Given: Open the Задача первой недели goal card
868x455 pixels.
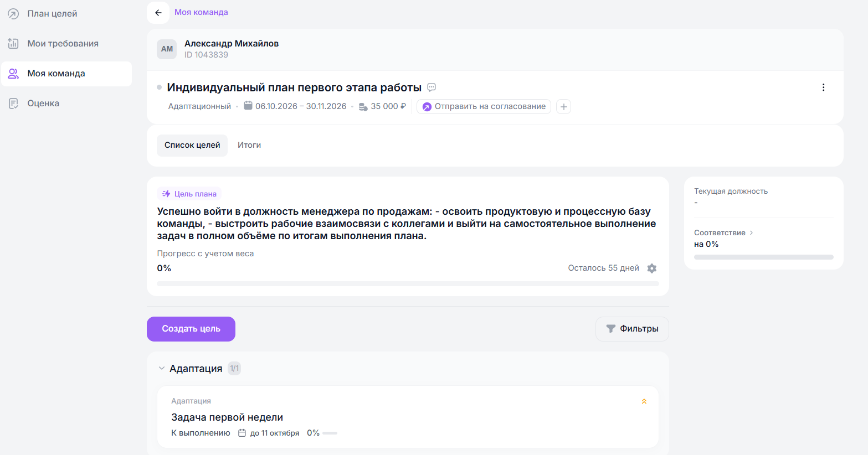Looking at the screenshot, I should (x=408, y=417).
